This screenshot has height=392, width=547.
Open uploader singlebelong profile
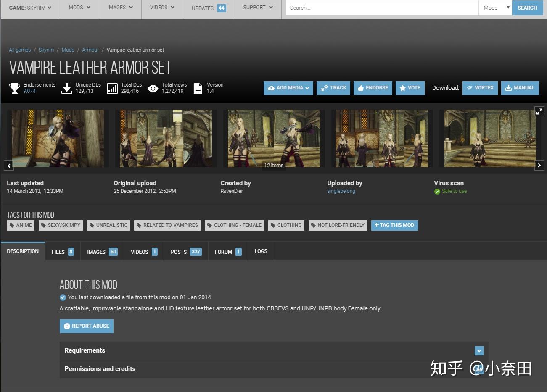(x=341, y=191)
